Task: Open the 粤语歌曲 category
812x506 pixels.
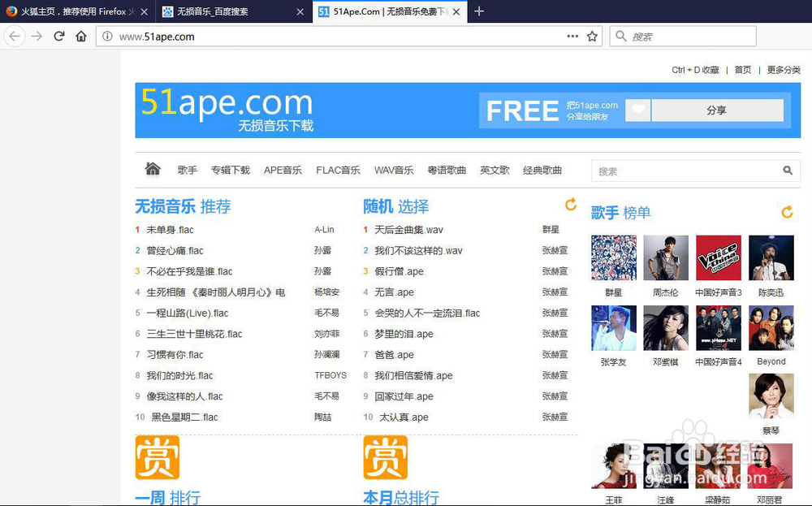Action: click(447, 170)
